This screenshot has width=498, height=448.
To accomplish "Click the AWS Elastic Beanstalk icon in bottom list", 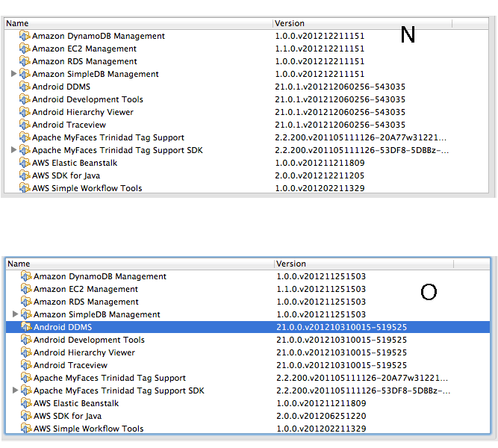I will 26,403.
